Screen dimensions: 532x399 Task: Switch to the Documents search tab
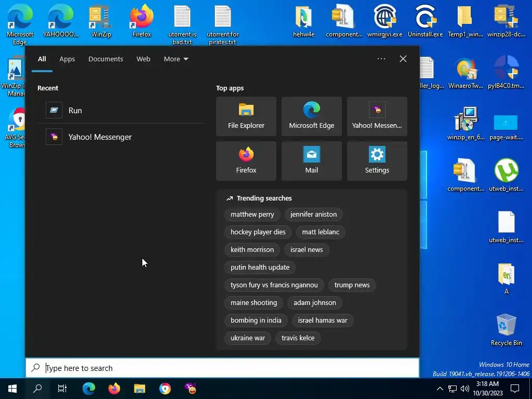106,59
